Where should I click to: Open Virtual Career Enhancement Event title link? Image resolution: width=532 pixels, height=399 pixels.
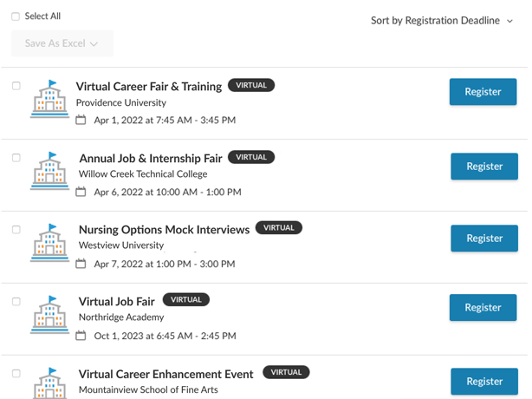165,374
